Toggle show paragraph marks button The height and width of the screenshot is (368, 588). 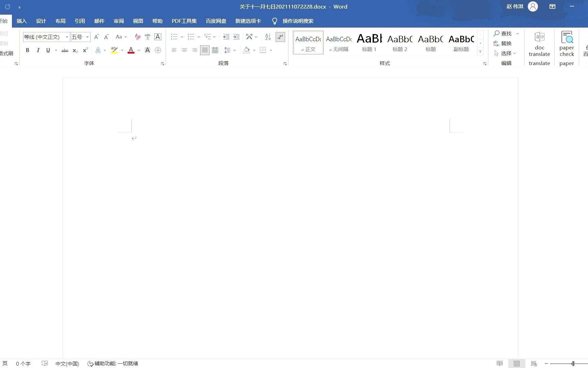(280, 37)
